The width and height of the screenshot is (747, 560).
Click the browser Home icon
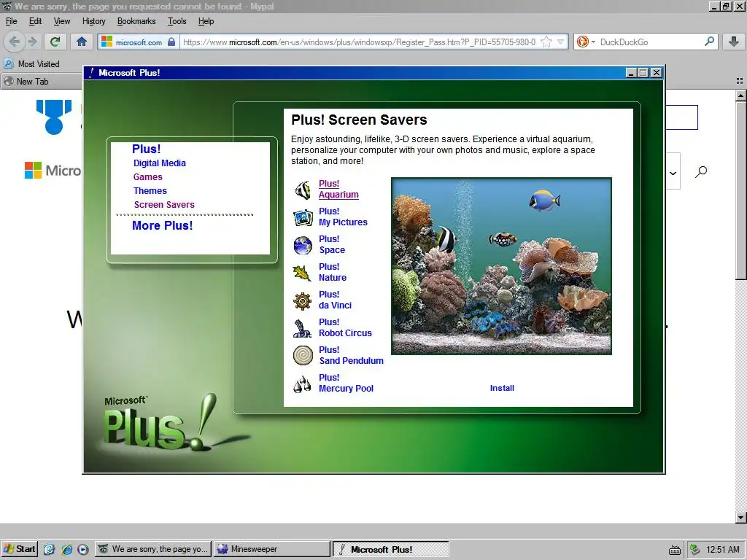[x=82, y=42]
